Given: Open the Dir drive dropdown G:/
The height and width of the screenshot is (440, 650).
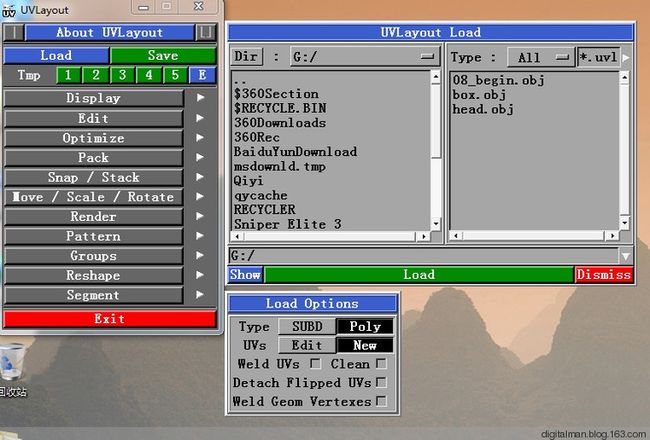Looking at the screenshot, I should click(365, 56).
